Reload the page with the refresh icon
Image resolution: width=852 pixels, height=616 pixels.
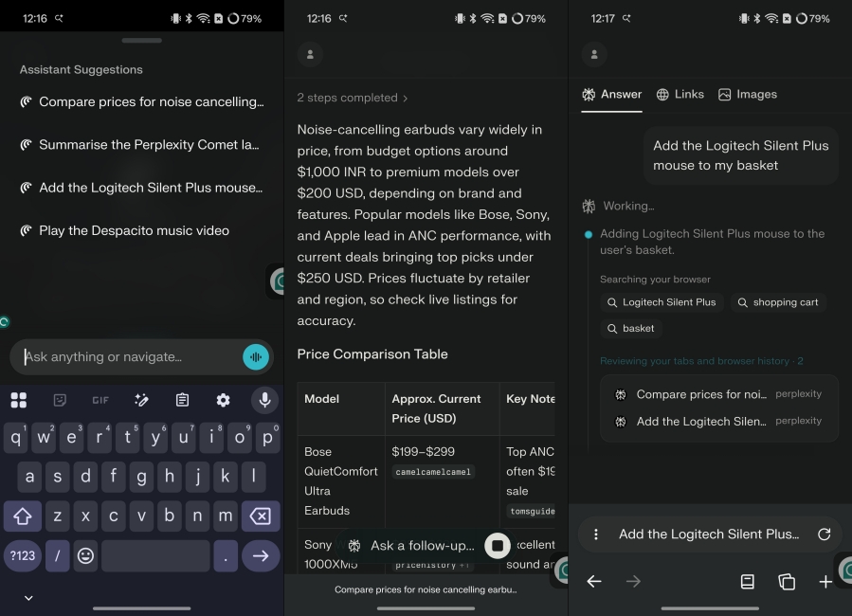click(824, 534)
